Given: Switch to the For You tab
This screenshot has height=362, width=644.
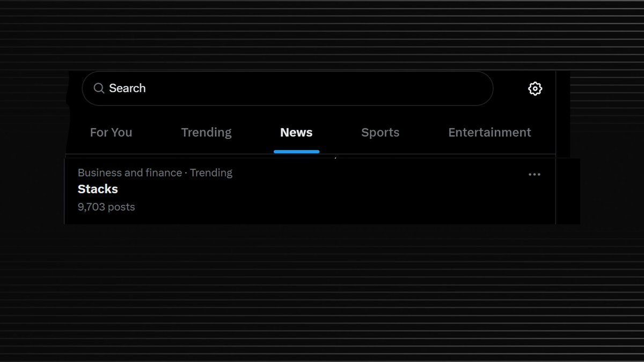Looking at the screenshot, I should click(x=111, y=132).
